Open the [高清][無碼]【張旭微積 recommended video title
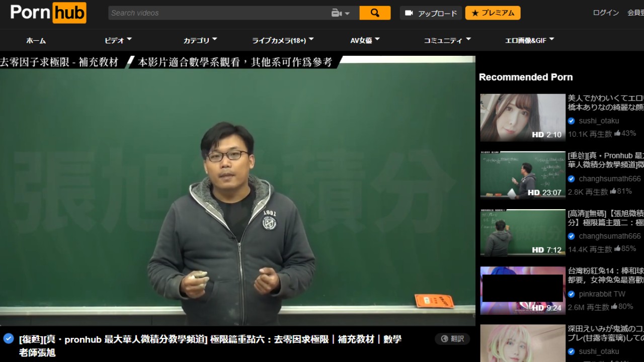Image resolution: width=644 pixels, height=362 pixels. tap(606, 218)
